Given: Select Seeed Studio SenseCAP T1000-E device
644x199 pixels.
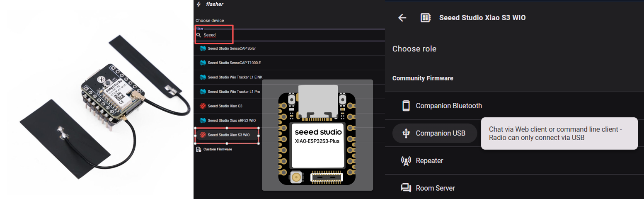Looking at the screenshot, I should 234,63.
